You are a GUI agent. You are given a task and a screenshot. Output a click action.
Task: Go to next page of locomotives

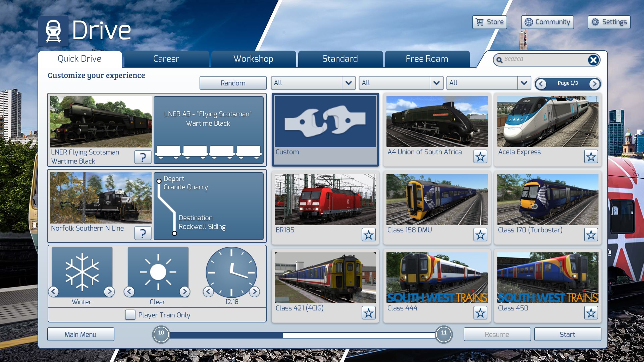[594, 83]
